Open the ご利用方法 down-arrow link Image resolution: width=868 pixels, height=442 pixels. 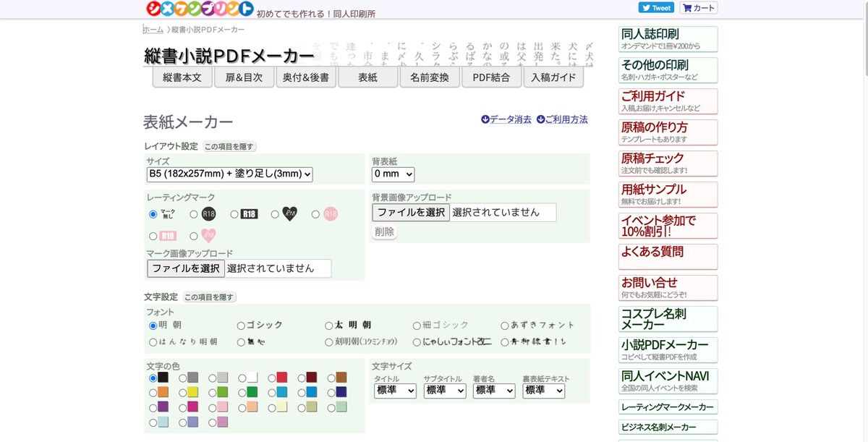click(x=563, y=119)
